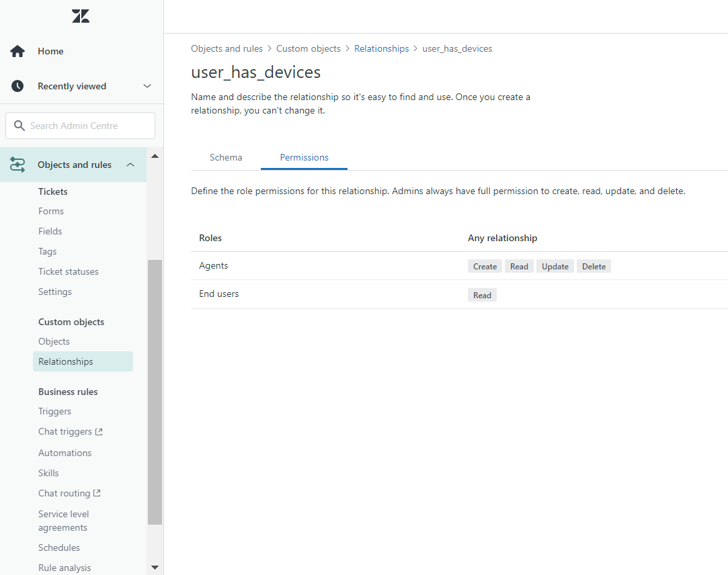Click the clock icon beside Recently viewed
The height and width of the screenshot is (575, 728).
point(15,85)
